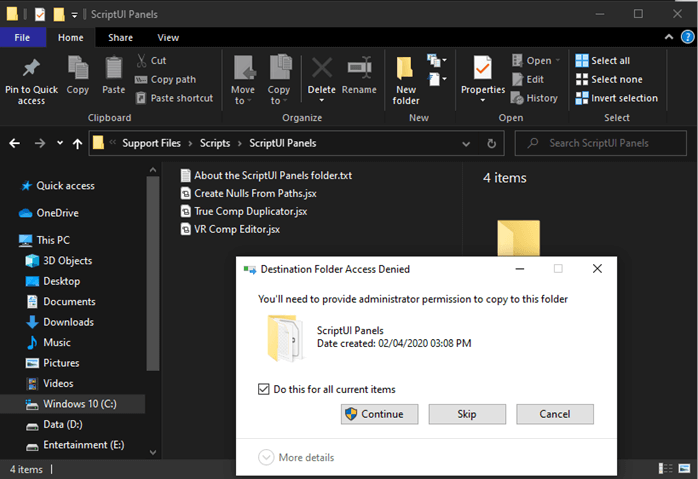
Task: Collapse the ribbon with the chevron
Action: [669, 37]
